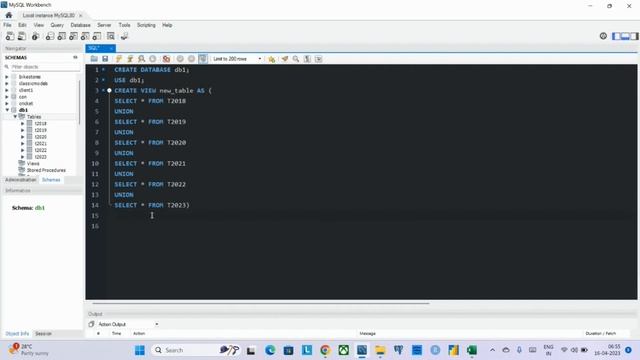Viewport: 640px width, 360px height.
Task: Open find panel magnifier icon
Action: point(296,59)
